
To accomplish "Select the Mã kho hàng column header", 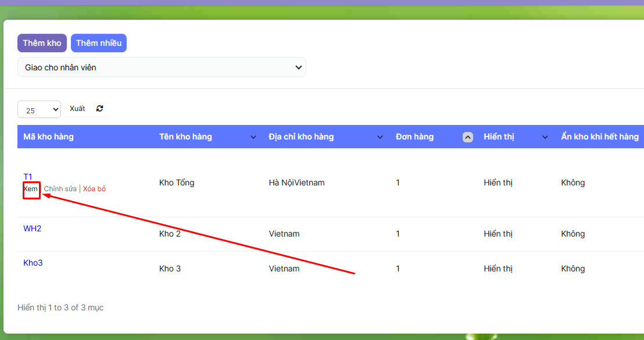I will (48, 137).
